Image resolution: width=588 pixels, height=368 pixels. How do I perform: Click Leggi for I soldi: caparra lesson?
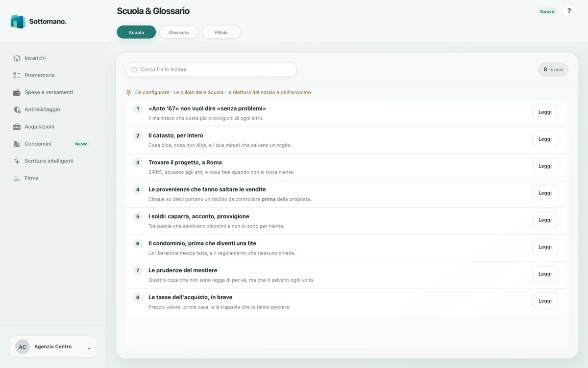coord(545,220)
